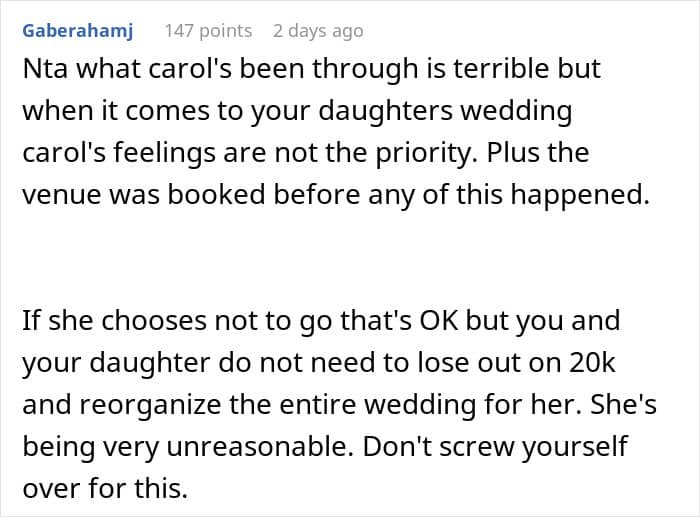
Task: Click the final line "over for this."
Action: 104,490
